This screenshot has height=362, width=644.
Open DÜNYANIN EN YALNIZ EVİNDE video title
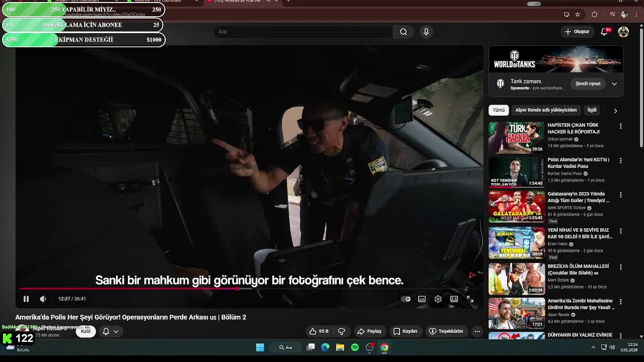pyautogui.click(x=580, y=335)
